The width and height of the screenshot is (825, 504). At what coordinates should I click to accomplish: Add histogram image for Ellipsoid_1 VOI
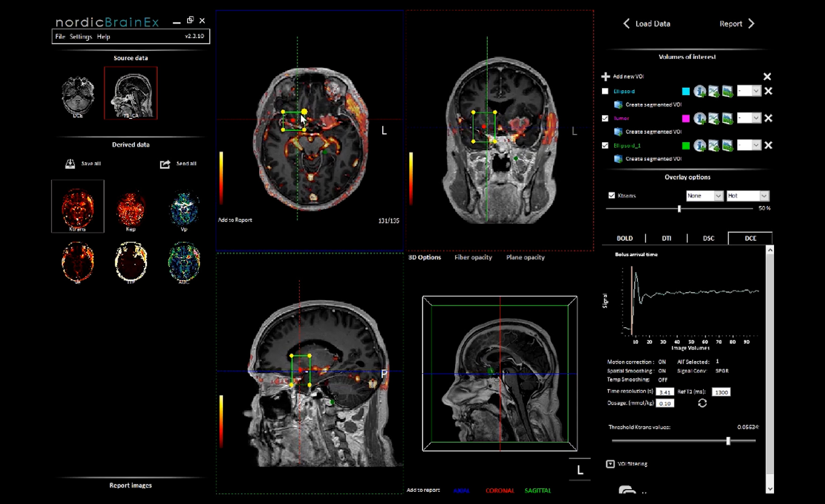[x=727, y=145]
